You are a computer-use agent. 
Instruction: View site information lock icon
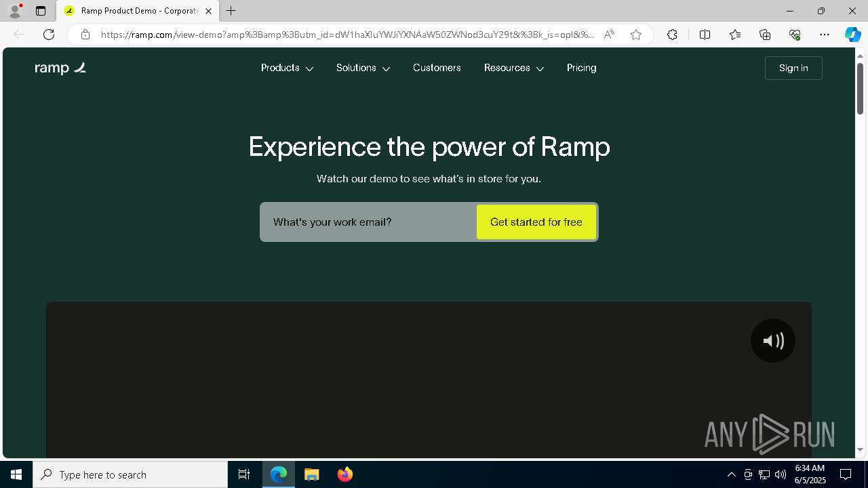click(85, 35)
